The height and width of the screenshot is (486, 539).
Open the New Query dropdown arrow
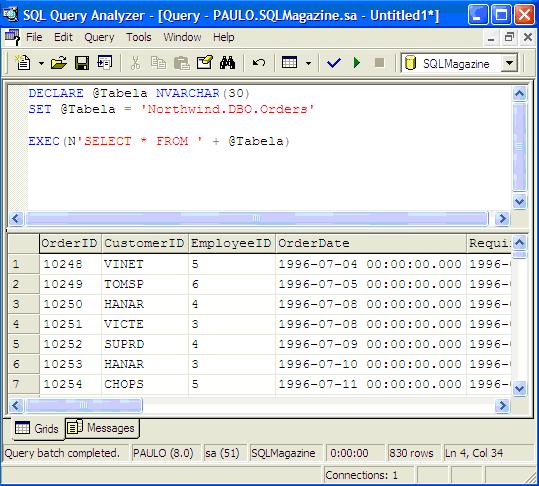click(41, 63)
